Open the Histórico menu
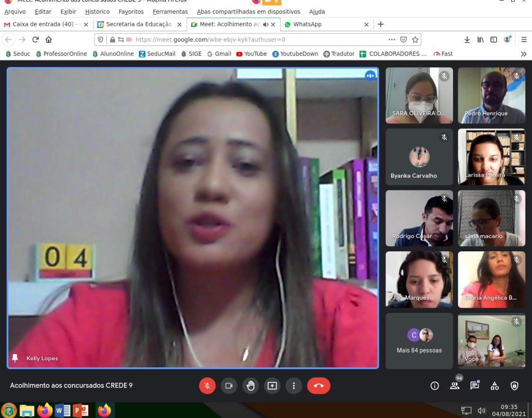Viewport: 532px width, 418px height. click(x=97, y=12)
